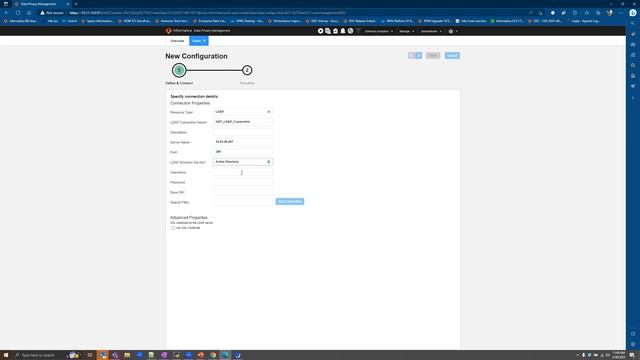This screenshot has width=640, height=360.
Task: Click the Windows Start button
Action: pos(6,355)
